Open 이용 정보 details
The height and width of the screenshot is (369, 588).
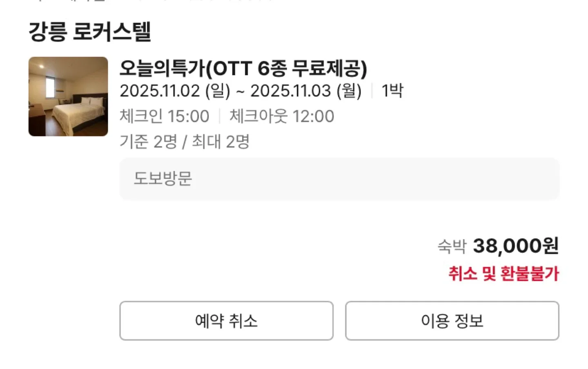click(452, 321)
